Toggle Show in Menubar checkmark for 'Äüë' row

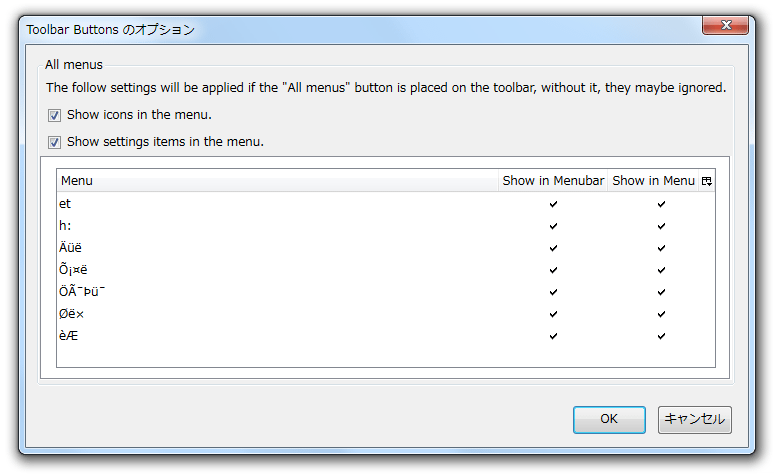tap(553, 248)
